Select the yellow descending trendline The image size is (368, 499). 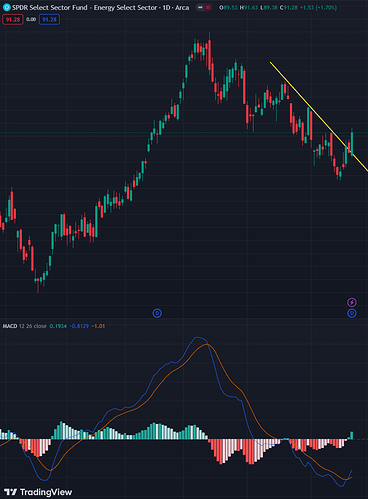(x=319, y=116)
